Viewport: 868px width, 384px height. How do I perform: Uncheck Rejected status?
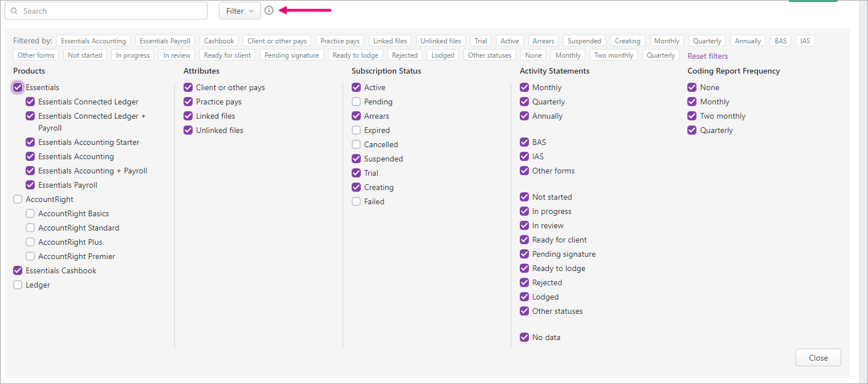[524, 282]
